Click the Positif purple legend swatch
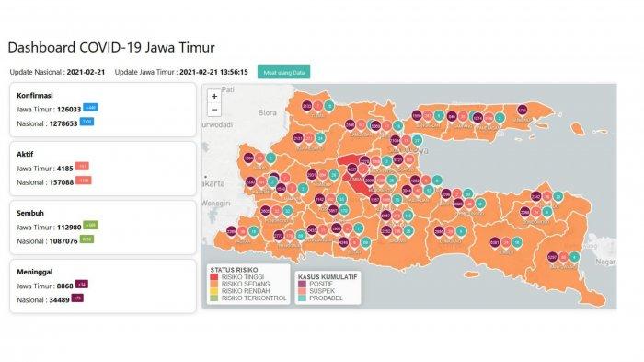Viewport: 644px width, 362px height. [303, 284]
